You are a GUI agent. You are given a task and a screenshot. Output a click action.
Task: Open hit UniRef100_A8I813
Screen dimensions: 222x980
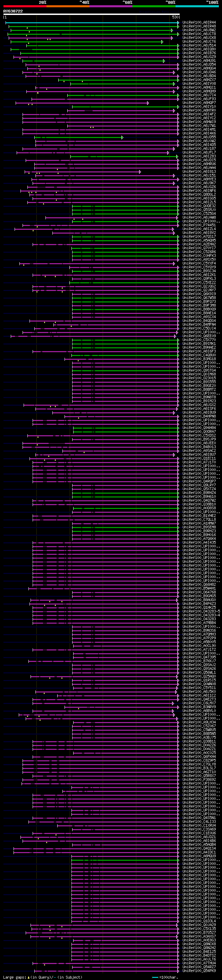point(199,172)
